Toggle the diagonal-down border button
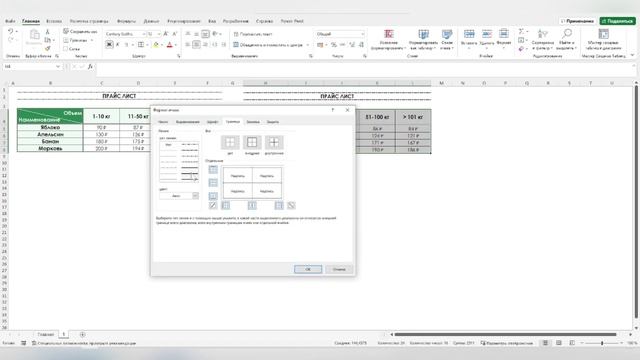Image resolution: width=640 pixels, height=360 pixels. [x=291, y=205]
